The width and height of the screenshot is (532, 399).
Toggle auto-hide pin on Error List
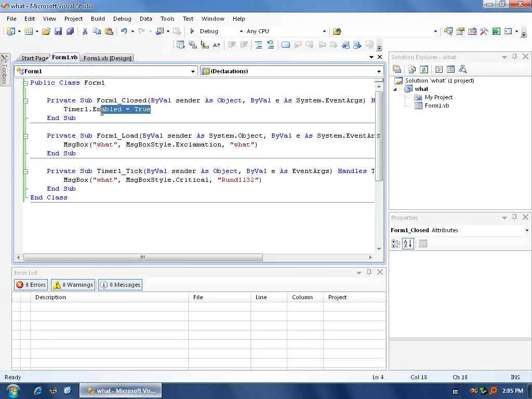point(369,272)
